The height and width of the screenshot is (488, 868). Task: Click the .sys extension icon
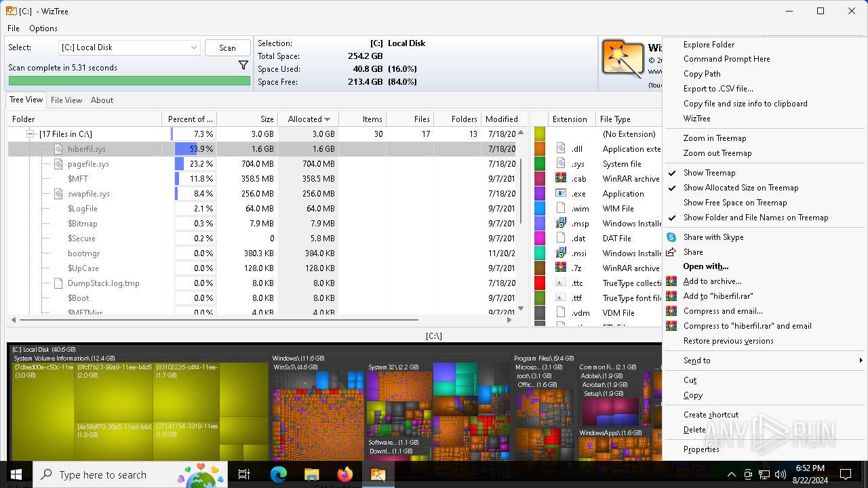(561, 164)
